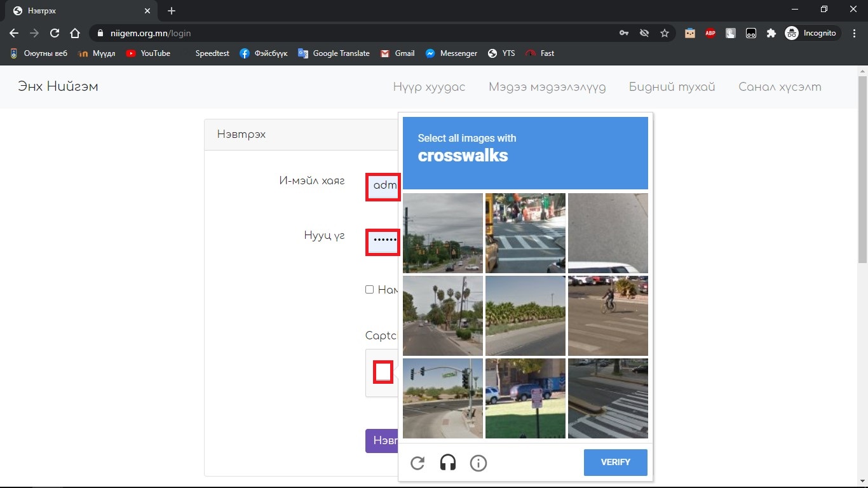Open a new browser tab
The height and width of the screenshot is (488, 868).
(x=172, y=11)
